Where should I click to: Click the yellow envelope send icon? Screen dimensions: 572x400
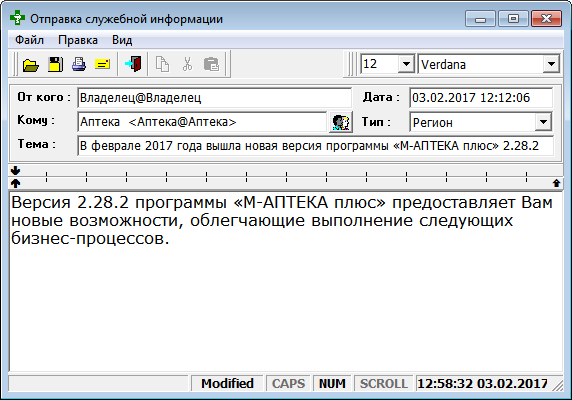103,65
